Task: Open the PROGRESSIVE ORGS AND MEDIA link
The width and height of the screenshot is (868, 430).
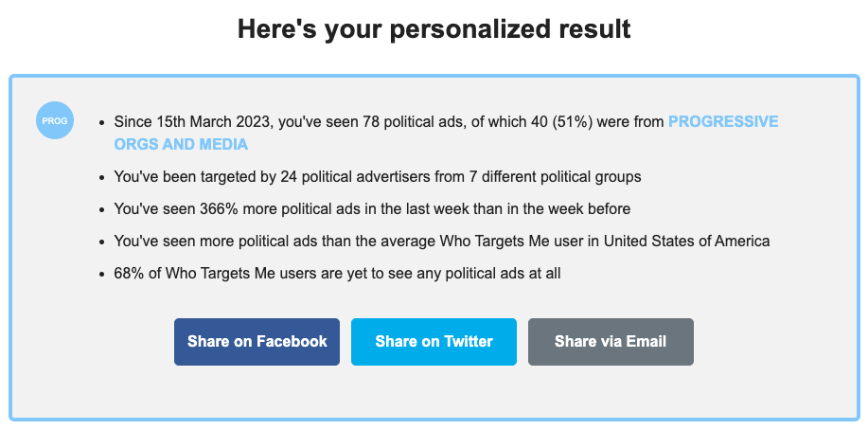Action: click(723, 122)
